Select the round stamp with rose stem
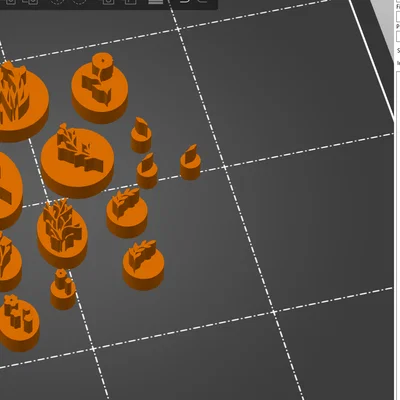The width and height of the screenshot is (400, 400). pyautogui.click(x=100, y=89)
